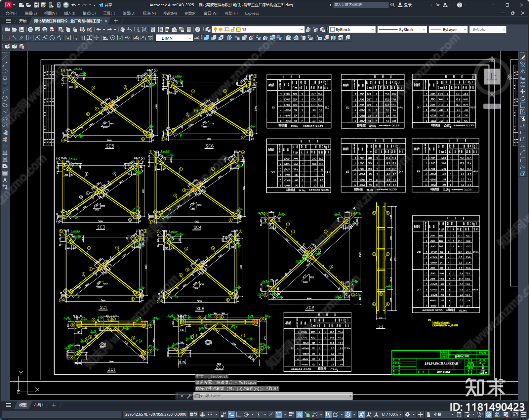The image size is (529, 420).
Task: Open the 标注(N) menu
Action: point(149,13)
